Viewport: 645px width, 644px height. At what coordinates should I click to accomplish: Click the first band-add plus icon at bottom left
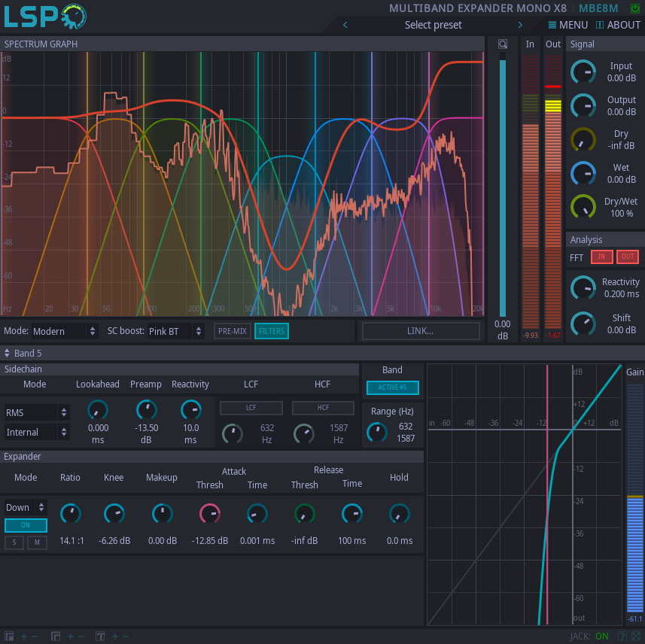23,636
